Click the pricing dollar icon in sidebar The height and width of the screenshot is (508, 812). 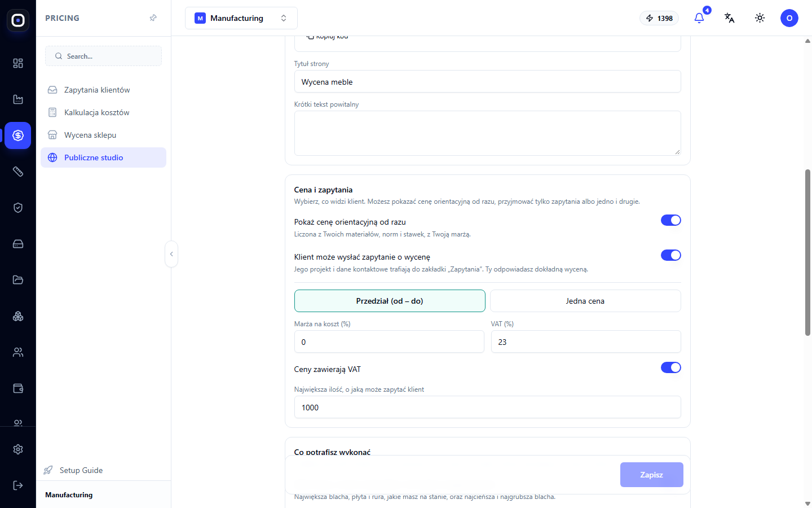(18, 135)
